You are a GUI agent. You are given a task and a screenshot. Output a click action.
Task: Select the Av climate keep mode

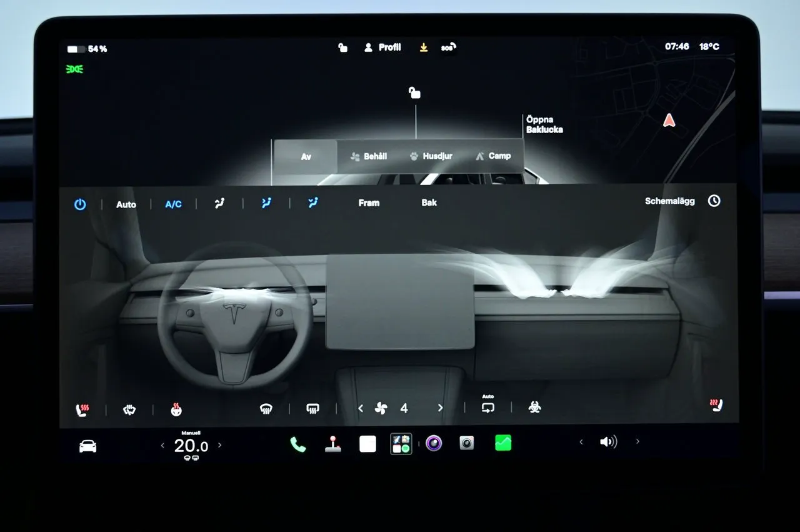coord(306,156)
